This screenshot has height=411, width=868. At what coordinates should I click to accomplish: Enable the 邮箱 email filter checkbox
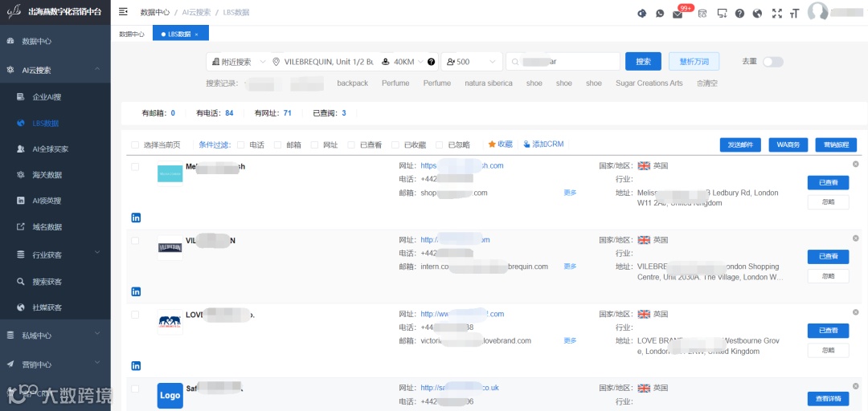click(278, 145)
